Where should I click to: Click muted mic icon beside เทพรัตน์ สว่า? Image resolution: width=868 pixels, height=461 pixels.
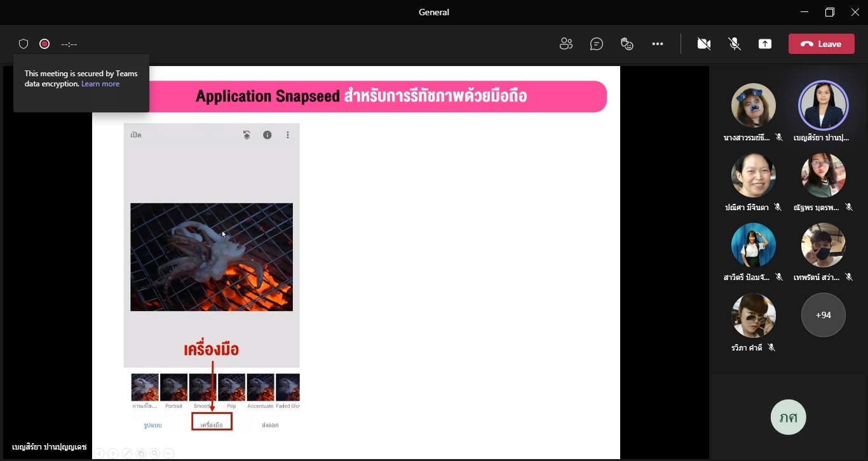tap(849, 277)
